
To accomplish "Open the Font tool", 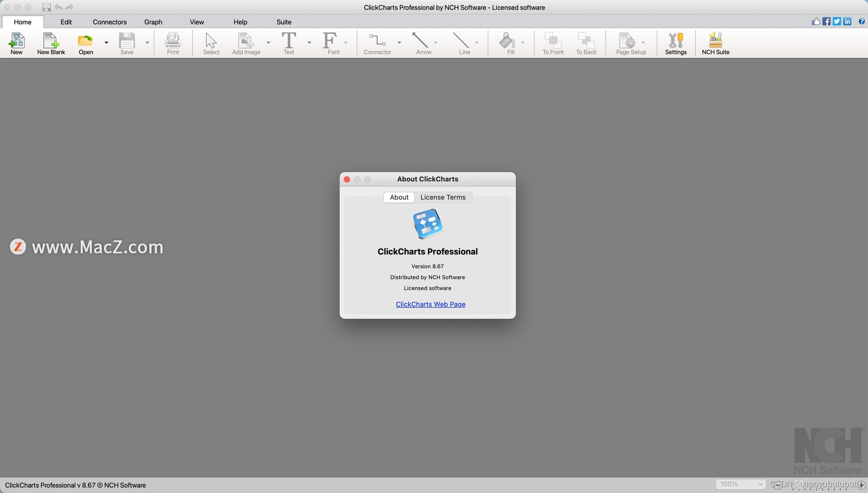I will click(x=333, y=43).
